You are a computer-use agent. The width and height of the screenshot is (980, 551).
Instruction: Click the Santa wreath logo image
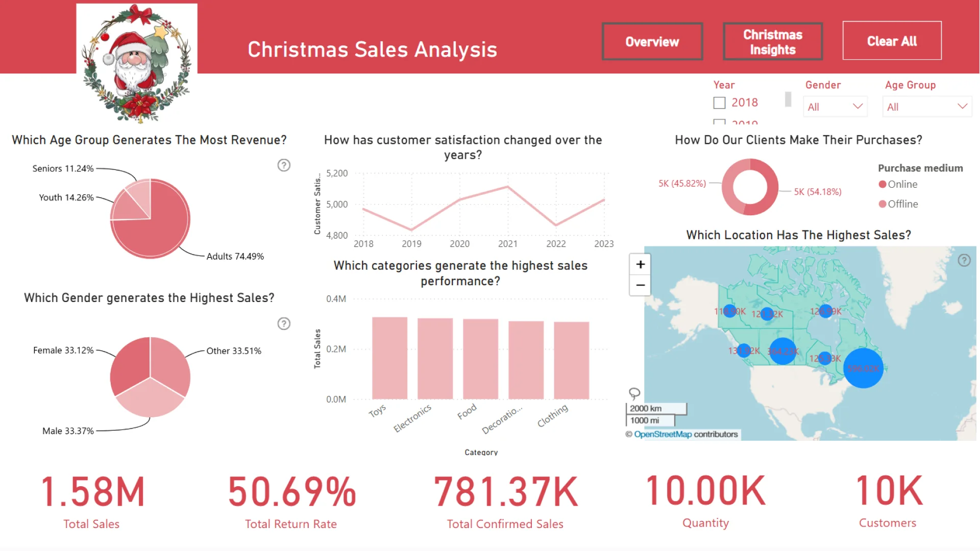point(137,63)
